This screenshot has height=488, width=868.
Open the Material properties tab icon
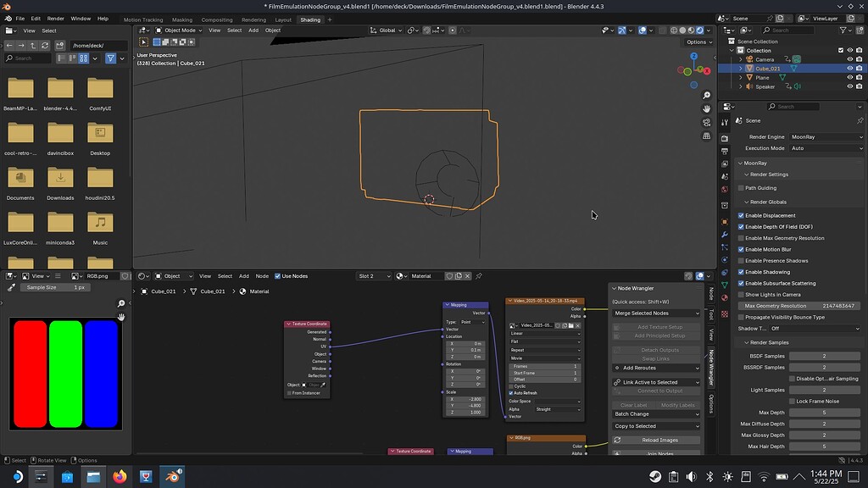click(725, 298)
